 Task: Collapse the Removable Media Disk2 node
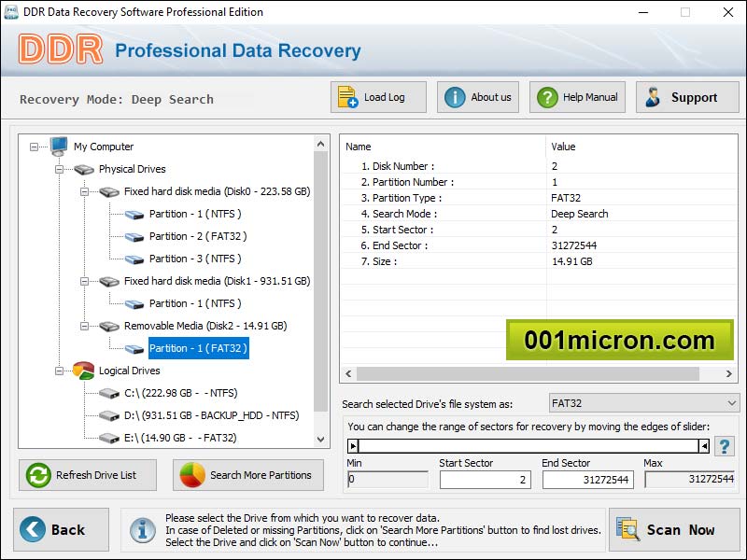coord(84,326)
